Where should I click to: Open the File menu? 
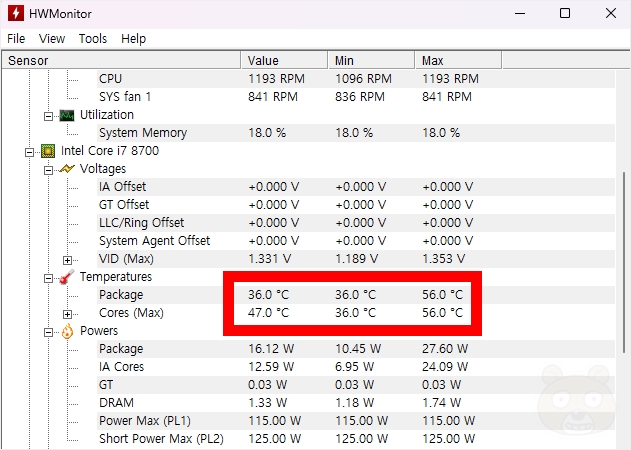point(16,39)
